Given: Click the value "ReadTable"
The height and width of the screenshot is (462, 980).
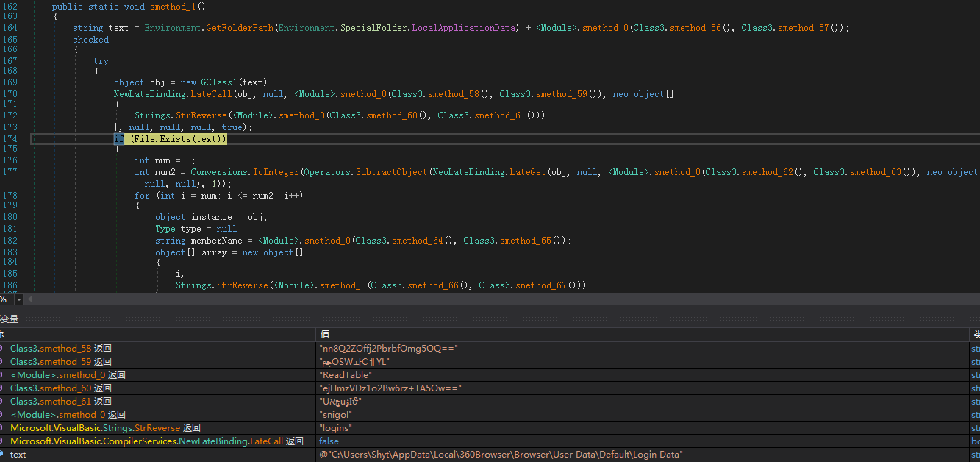Looking at the screenshot, I should click(346, 374).
